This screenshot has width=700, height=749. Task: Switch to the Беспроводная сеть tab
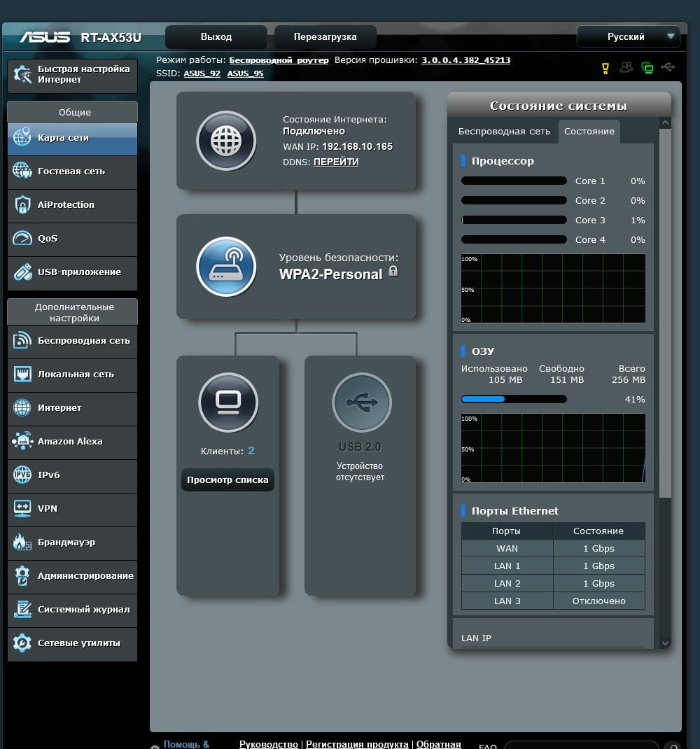(x=504, y=132)
